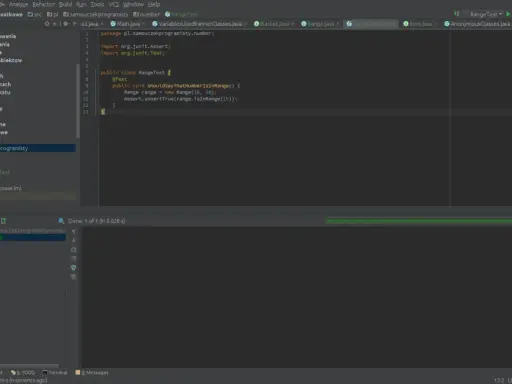Image resolution: width=512 pixels, height=384 pixels.
Task: Open the VCS menu
Action: click(114, 4)
